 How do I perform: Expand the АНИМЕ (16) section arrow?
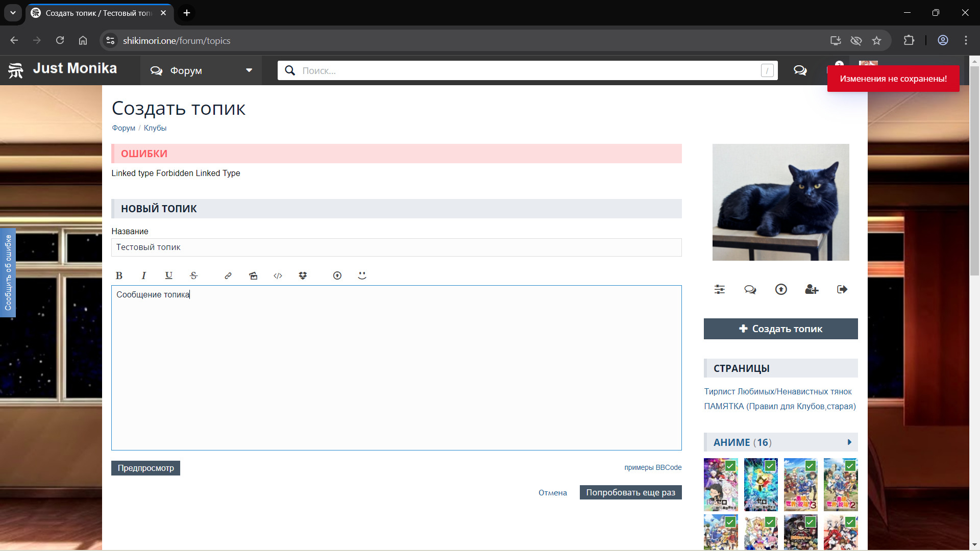pos(849,442)
